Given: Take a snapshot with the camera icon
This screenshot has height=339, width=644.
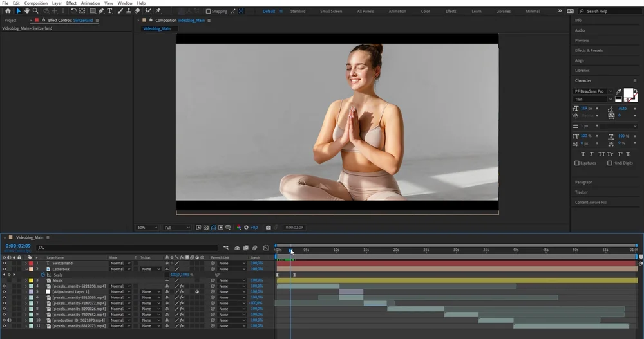Looking at the screenshot, I should pos(269,227).
